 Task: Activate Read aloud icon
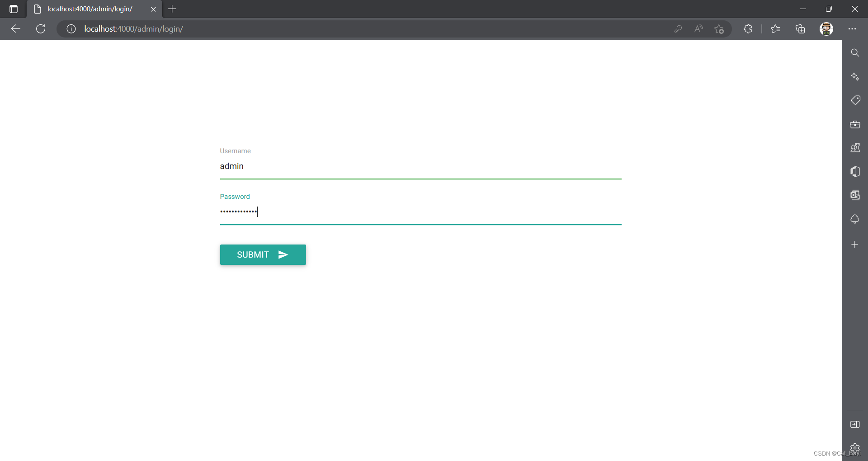(x=698, y=29)
